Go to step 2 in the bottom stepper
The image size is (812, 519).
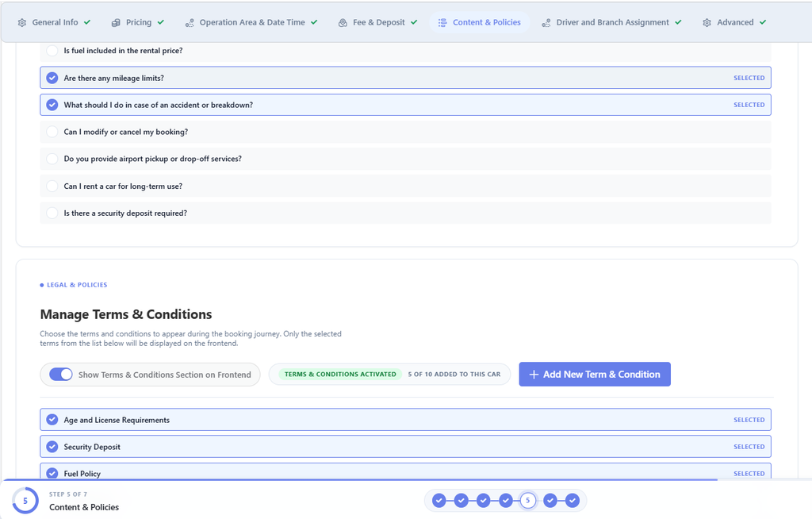tap(462, 500)
